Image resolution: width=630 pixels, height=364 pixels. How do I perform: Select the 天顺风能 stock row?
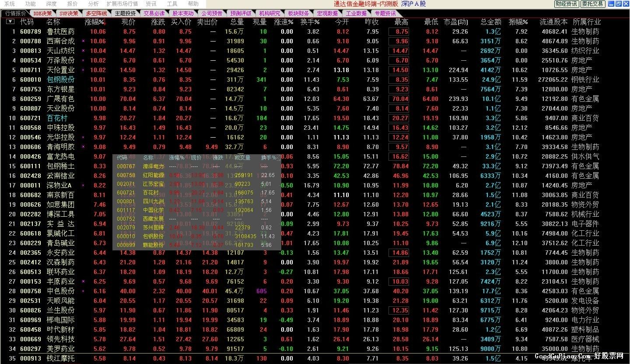point(315,301)
